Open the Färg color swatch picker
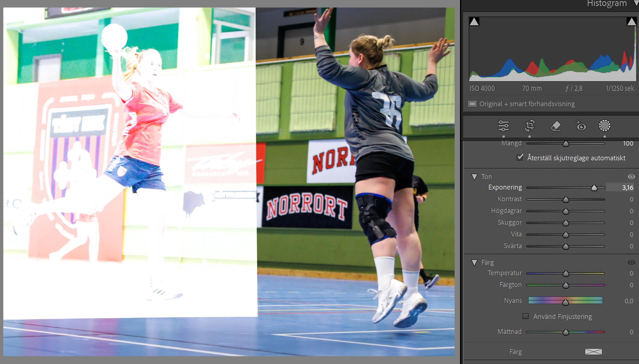The width and height of the screenshot is (639, 364). pos(593,352)
